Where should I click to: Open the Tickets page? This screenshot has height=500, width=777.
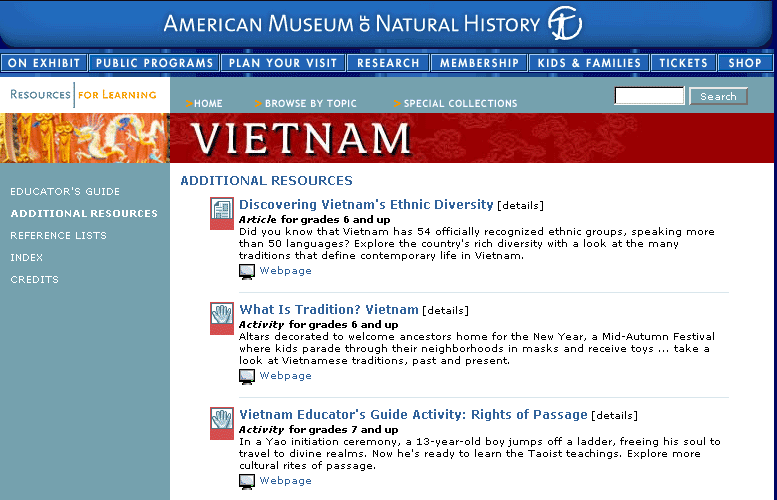[x=683, y=63]
